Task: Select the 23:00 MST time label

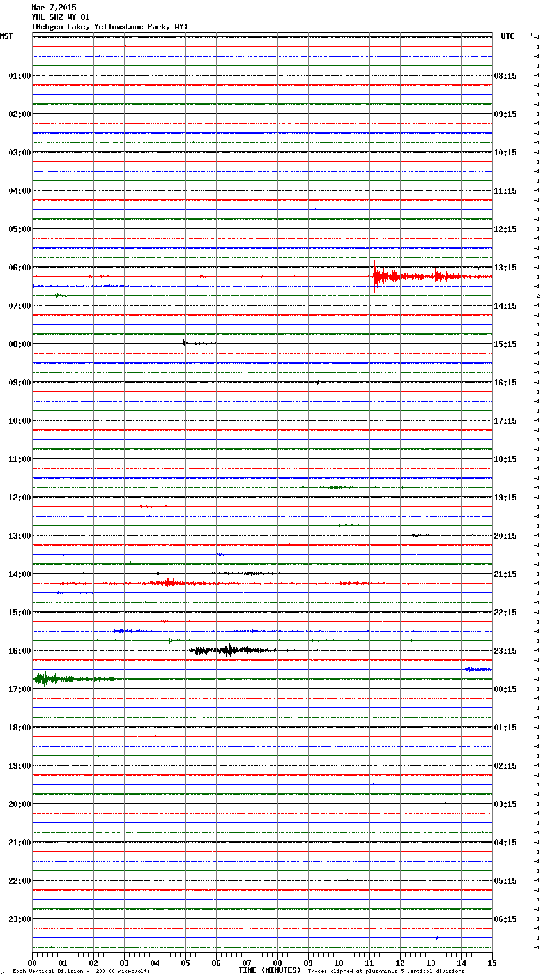Action: 20,919
